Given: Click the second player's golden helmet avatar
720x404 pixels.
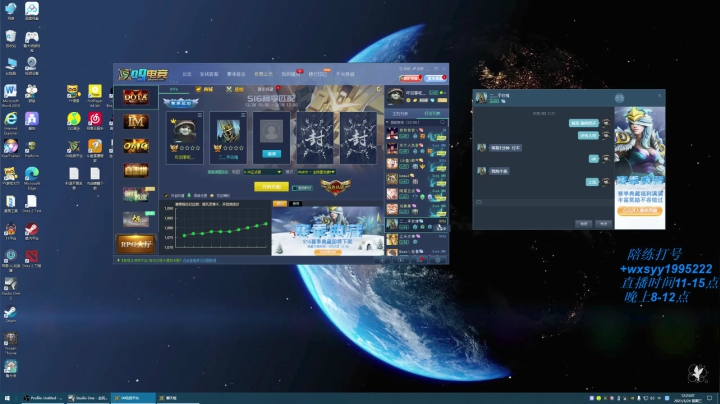Looking at the screenshot, I should pos(228,131).
